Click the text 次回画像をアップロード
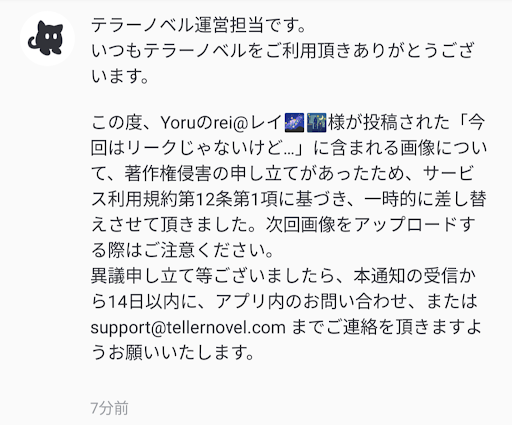Image resolution: width=512 pixels, height=425 pixels. pos(361,224)
